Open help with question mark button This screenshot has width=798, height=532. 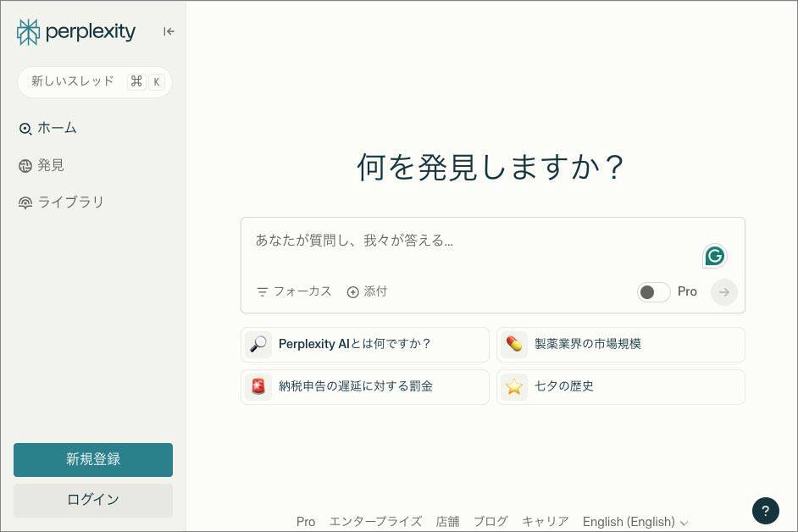point(766,511)
